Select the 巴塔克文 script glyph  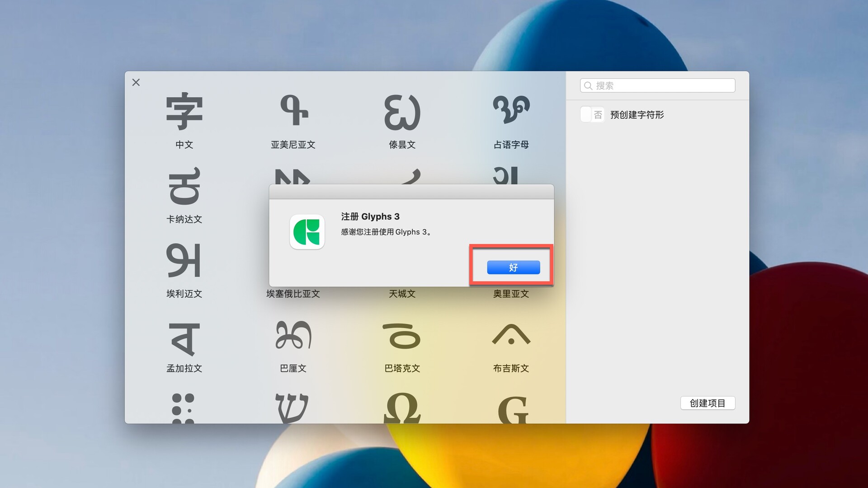pyautogui.click(x=402, y=336)
